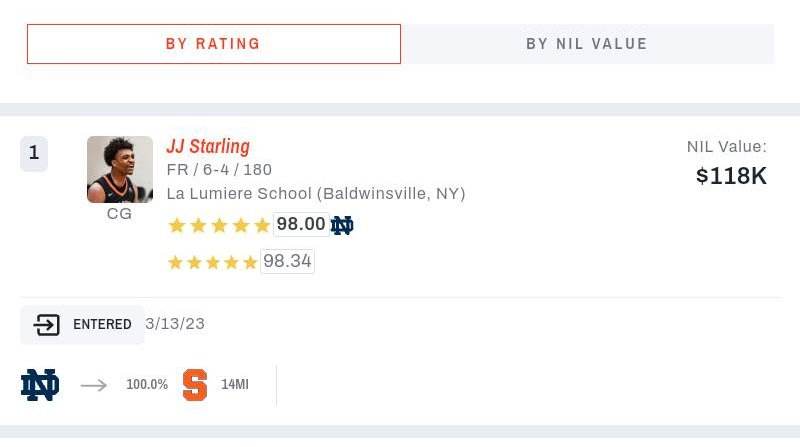Click the $118K NIL value
800x447 pixels.
click(731, 176)
